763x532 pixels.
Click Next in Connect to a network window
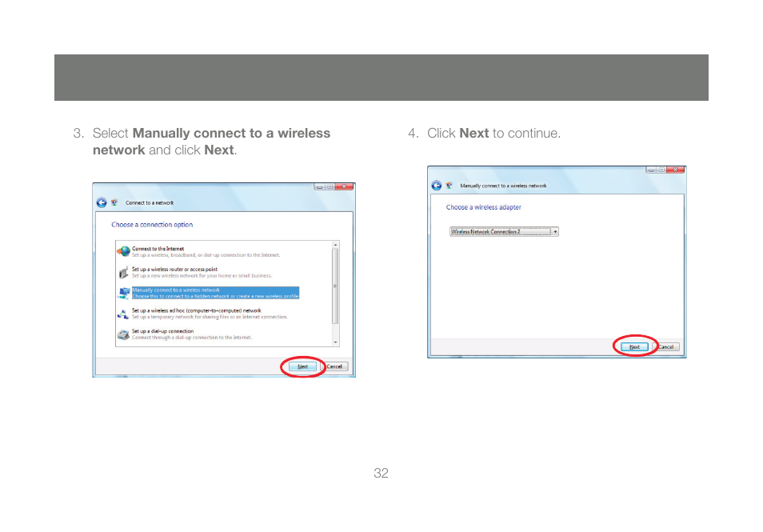pyautogui.click(x=302, y=366)
